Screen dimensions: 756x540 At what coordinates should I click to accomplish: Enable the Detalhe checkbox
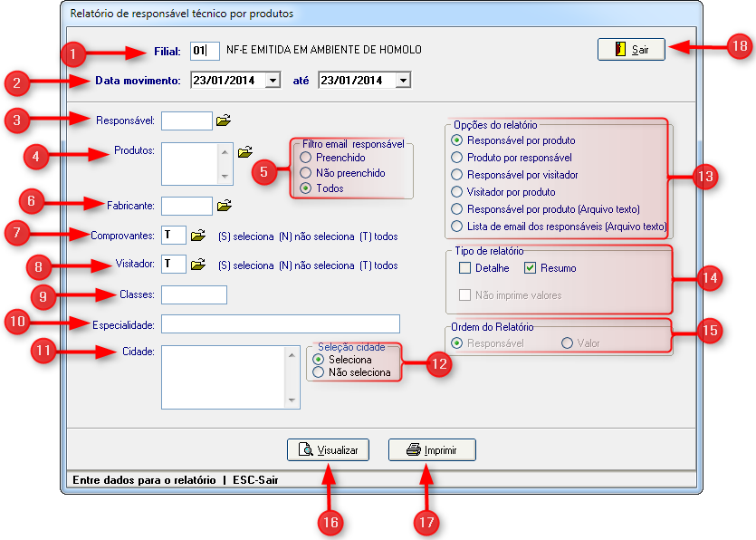465,268
